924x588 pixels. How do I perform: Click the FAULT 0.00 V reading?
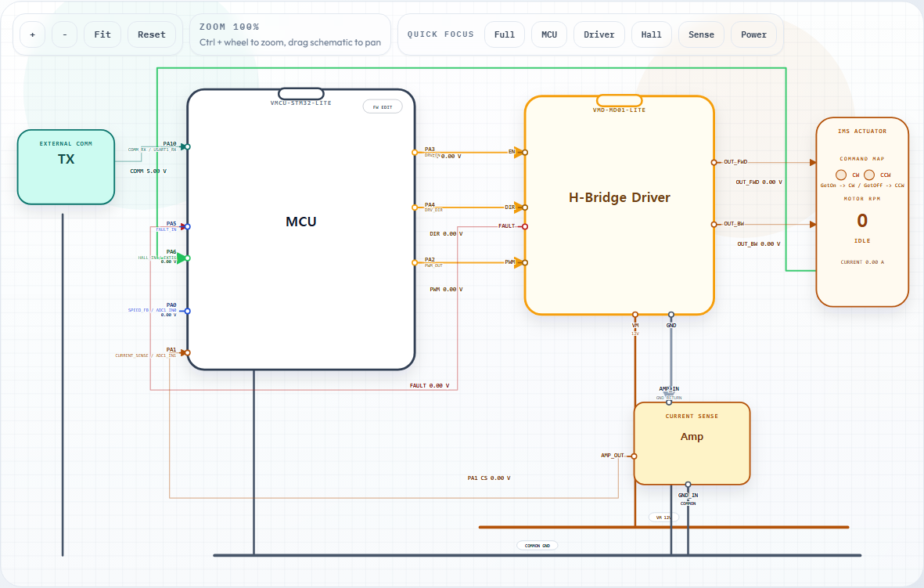click(x=430, y=386)
